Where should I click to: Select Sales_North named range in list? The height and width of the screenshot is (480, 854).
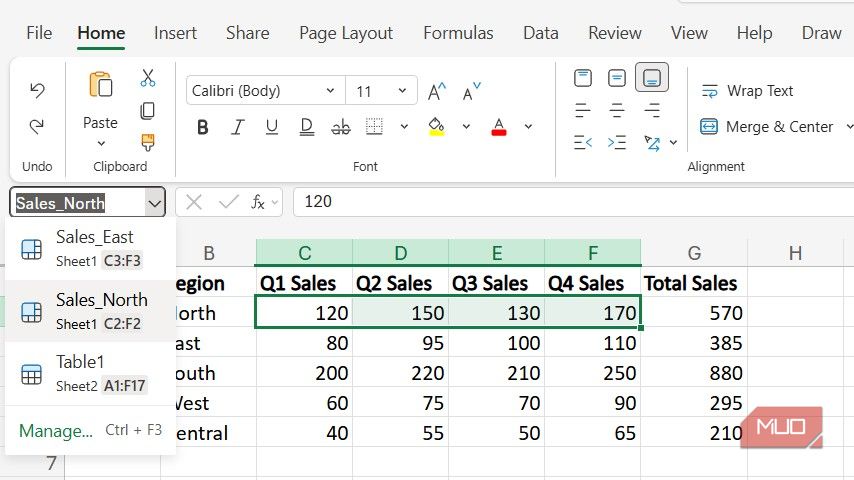[x=90, y=311]
